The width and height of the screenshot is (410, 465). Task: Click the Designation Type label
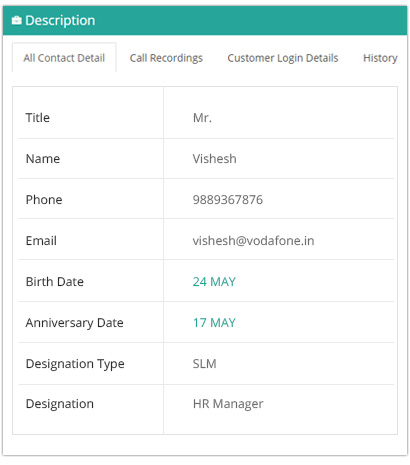pyautogui.click(x=75, y=364)
